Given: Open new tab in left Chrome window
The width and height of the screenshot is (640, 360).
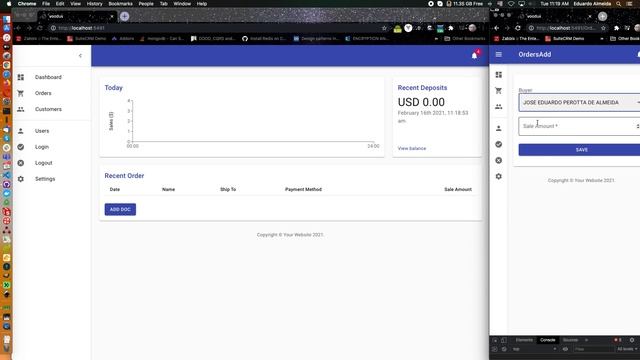Looking at the screenshot, I should pos(124,16).
